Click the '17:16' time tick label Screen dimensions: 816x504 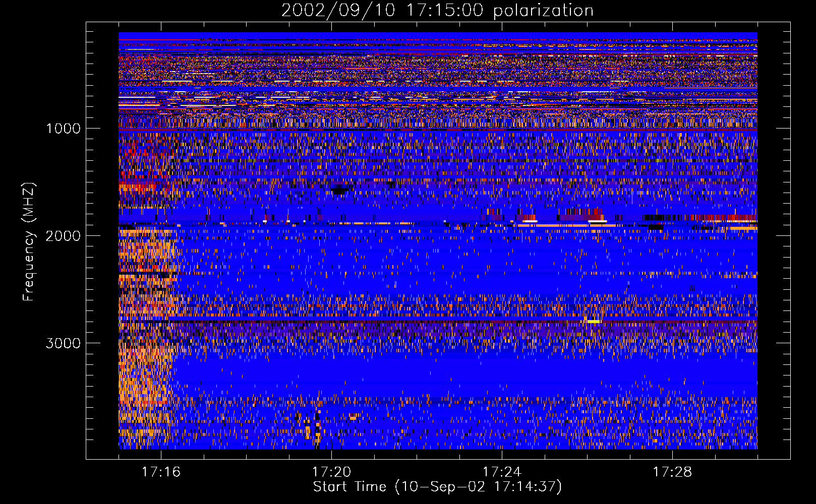pyautogui.click(x=161, y=472)
